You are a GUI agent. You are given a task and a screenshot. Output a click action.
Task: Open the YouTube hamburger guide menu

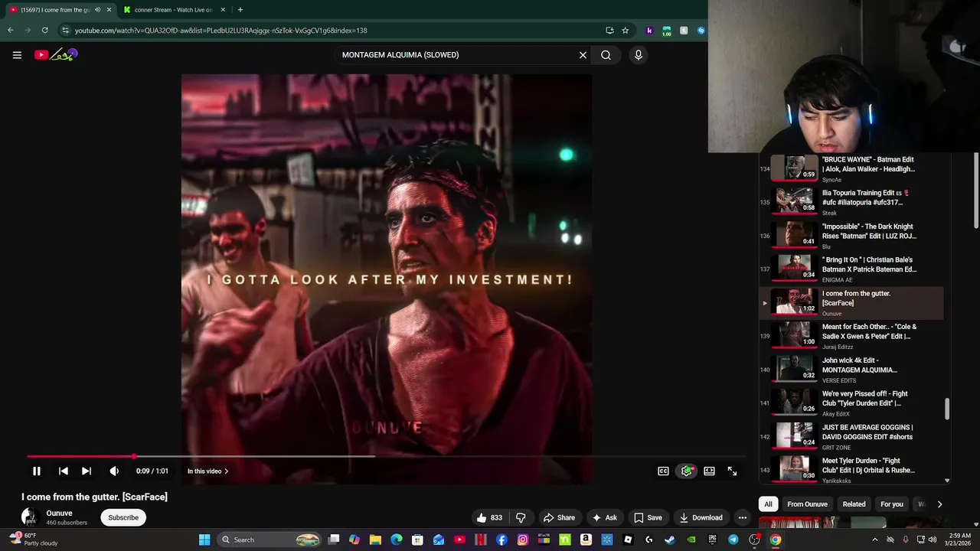click(x=17, y=55)
